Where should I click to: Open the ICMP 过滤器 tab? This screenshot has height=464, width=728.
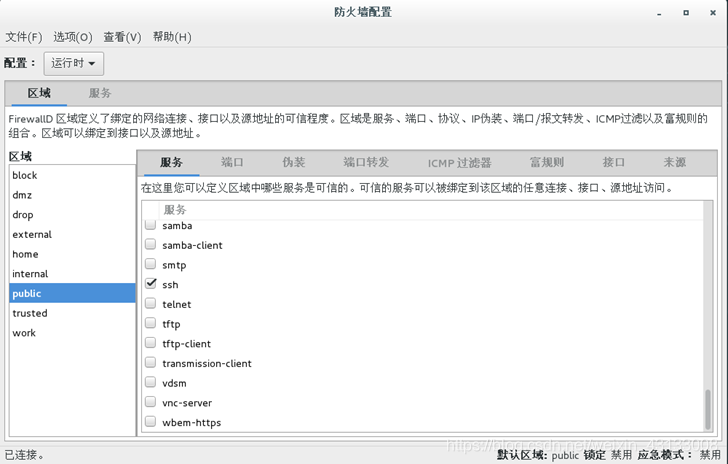coord(459,163)
